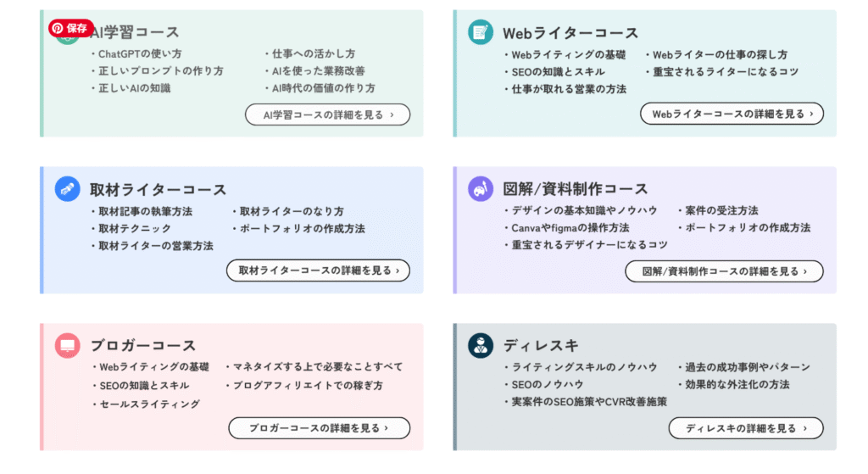The height and width of the screenshot is (474, 868).
Task: Open AI学習コースの詳細を見る button
Action: 328,114
